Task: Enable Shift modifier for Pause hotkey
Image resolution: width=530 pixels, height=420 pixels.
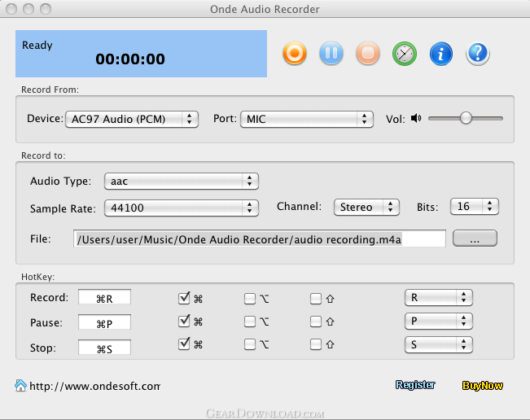Action: coord(316,322)
